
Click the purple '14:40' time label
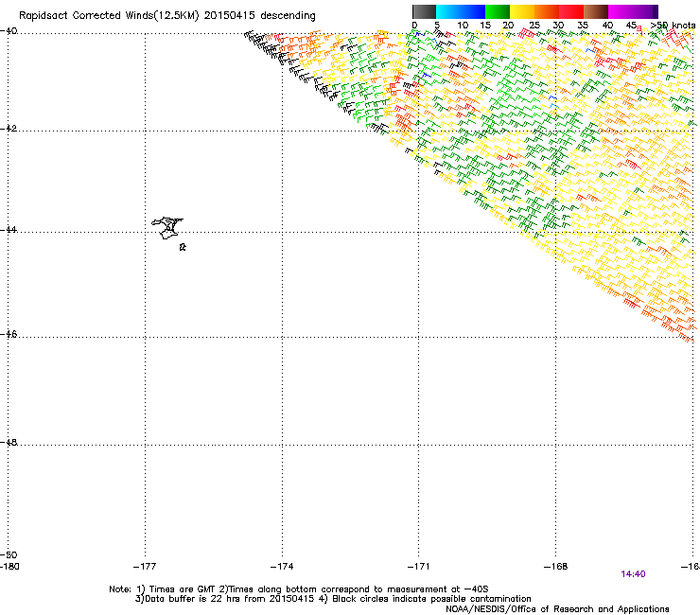633,574
